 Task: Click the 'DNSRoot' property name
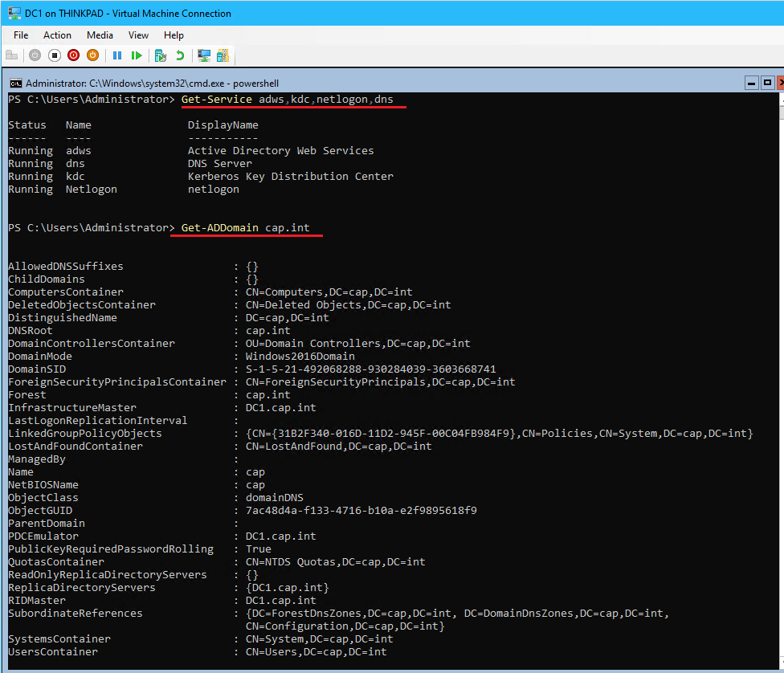coord(30,331)
